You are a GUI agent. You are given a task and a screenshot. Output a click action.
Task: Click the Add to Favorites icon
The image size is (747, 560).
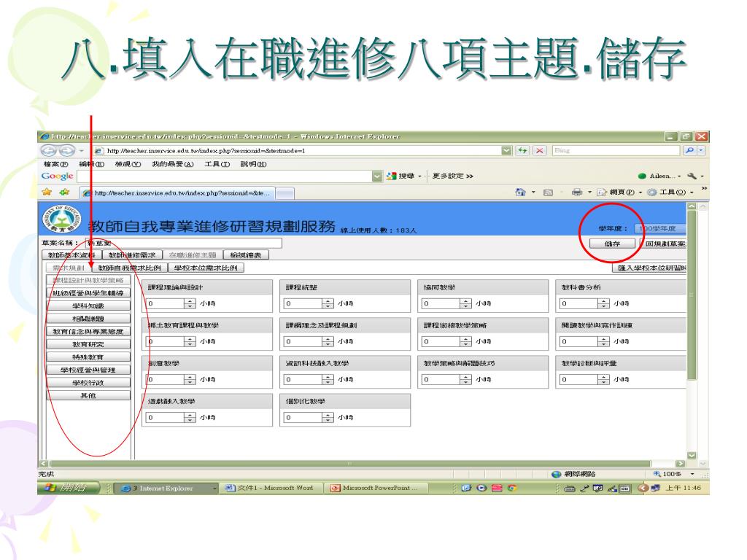click(64, 192)
